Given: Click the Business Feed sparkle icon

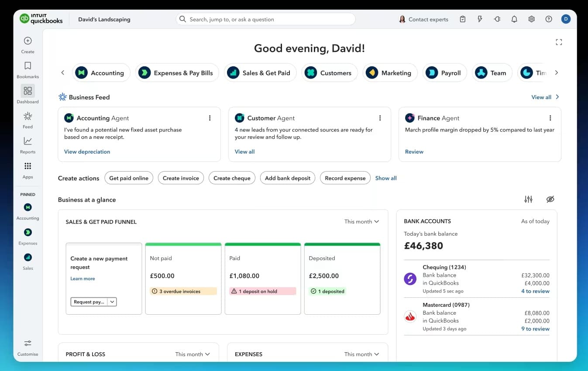Looking at the screenshot, I should coord(62,97).
